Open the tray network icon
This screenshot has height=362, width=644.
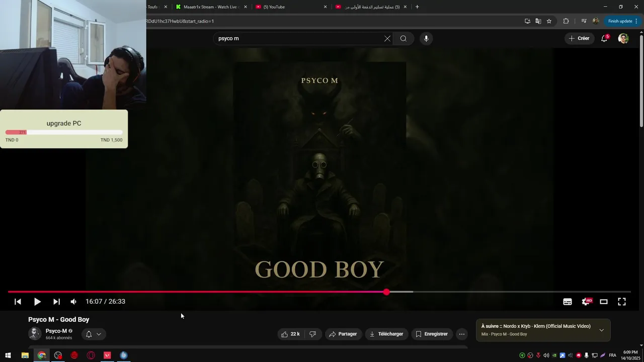click(x=595, y=355)
